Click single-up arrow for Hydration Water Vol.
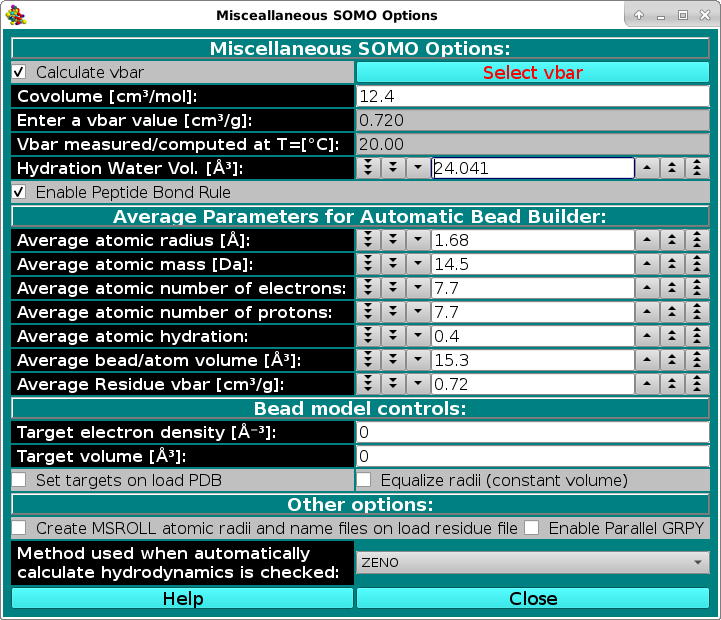 649,168
